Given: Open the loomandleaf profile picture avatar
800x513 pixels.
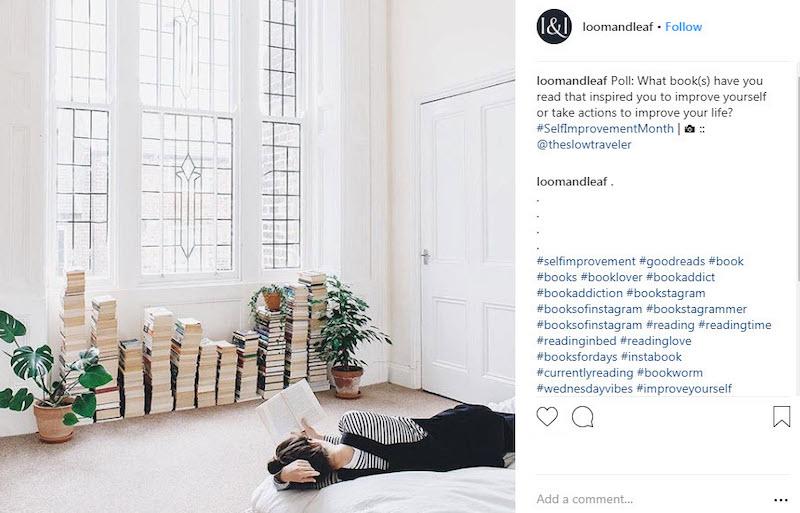Looking at the screenshot, I should pyautogui.click(x=554, y=27).
